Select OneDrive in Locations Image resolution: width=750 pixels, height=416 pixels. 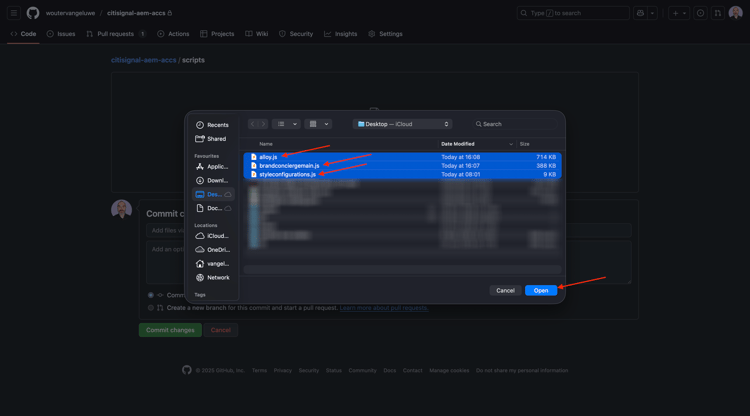tap(212, 250)
